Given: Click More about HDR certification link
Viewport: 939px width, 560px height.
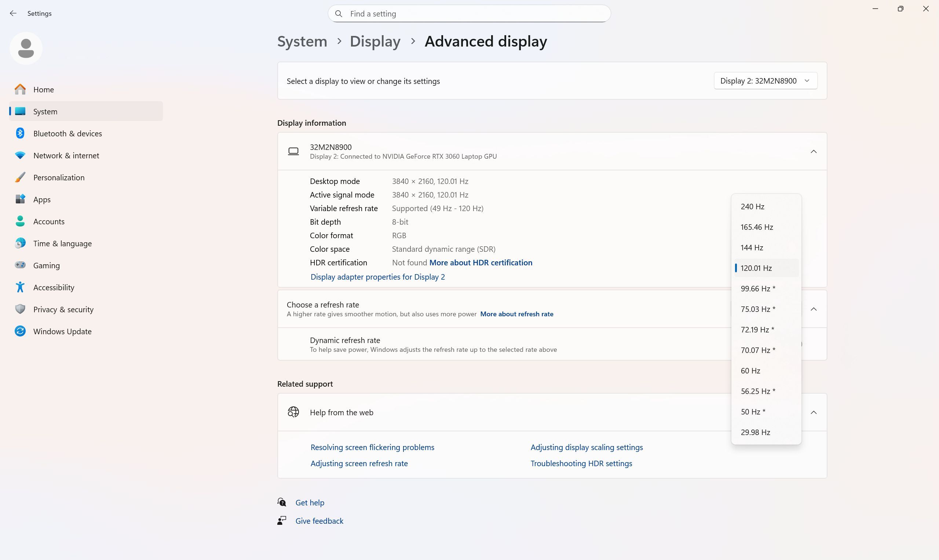Looking at the screenshot, I should 480,263.
